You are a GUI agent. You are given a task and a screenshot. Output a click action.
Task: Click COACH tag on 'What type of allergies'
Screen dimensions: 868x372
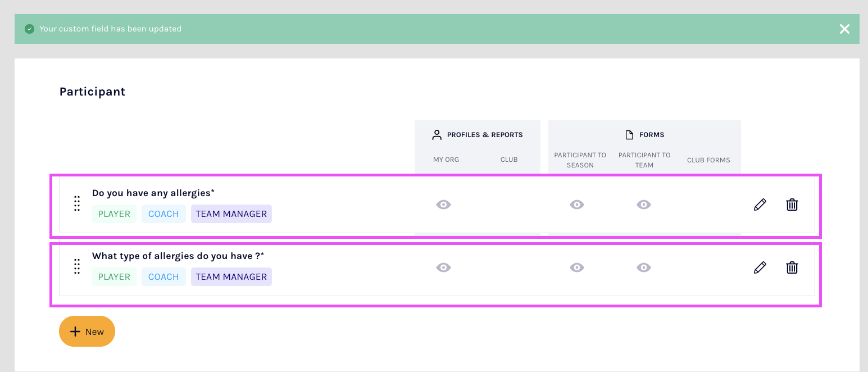pos(163,276)
